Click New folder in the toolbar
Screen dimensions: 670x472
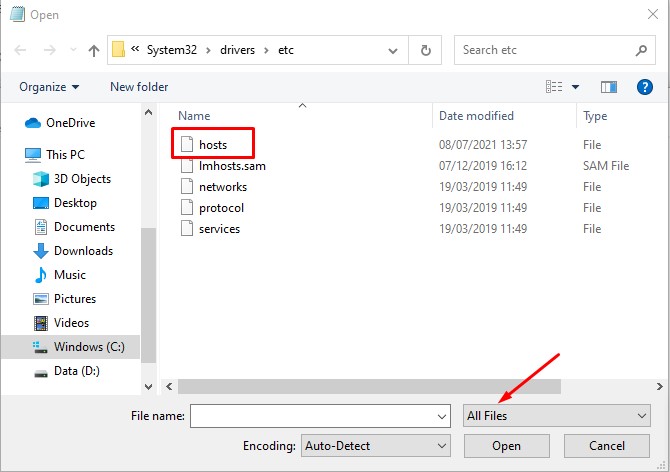[x=139, y=87]
